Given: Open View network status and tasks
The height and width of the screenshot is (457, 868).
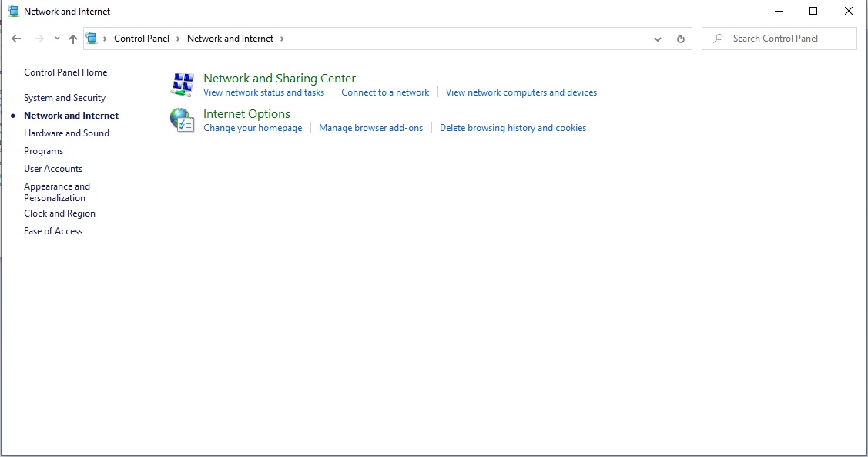Looking at the screenshot, I should (x=263, y=92).
